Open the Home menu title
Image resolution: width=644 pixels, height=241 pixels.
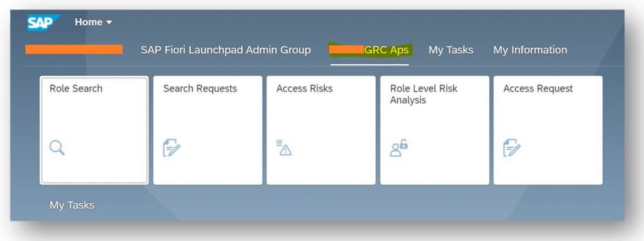(89, 22)
